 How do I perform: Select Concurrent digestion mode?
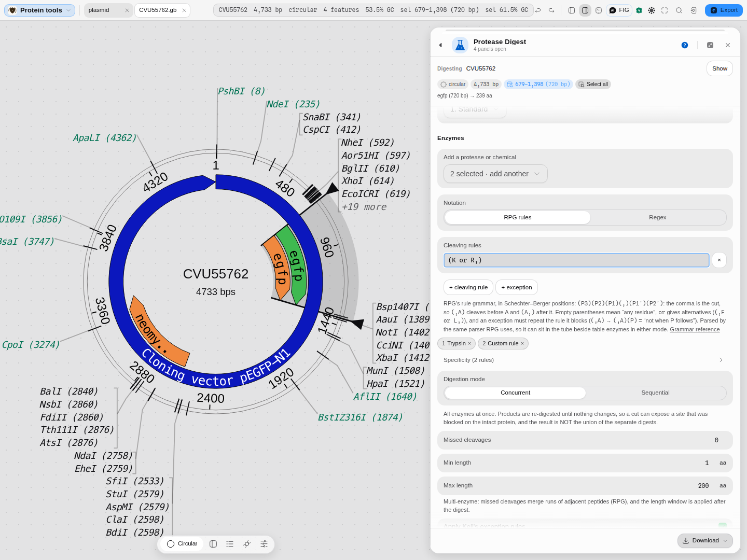point(515,393)
